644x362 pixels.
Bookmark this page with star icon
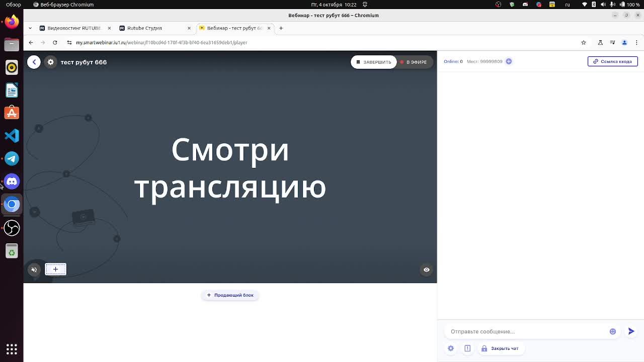point(584,43)
